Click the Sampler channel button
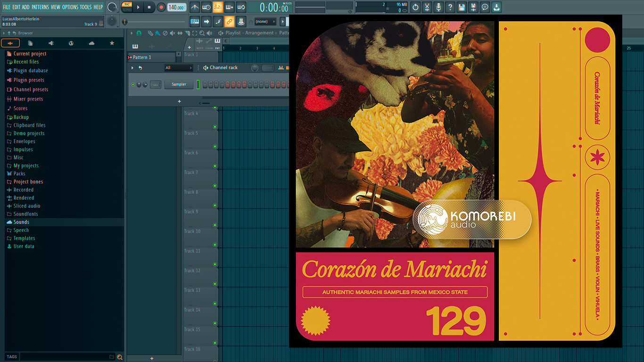Screen dimensions: 644x362 179,84
